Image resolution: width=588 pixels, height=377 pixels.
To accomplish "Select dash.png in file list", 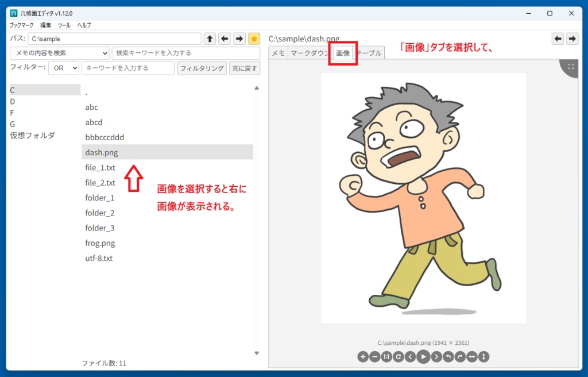I will [x=167, y=152].
